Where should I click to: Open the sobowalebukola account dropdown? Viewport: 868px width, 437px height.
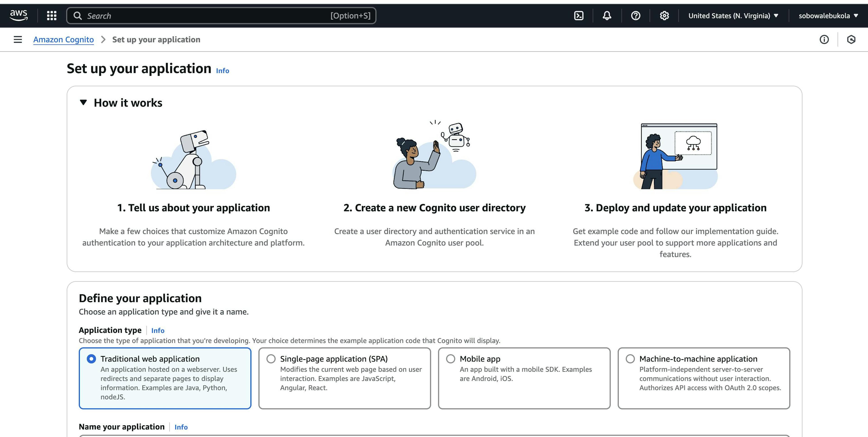pos(828,16)
